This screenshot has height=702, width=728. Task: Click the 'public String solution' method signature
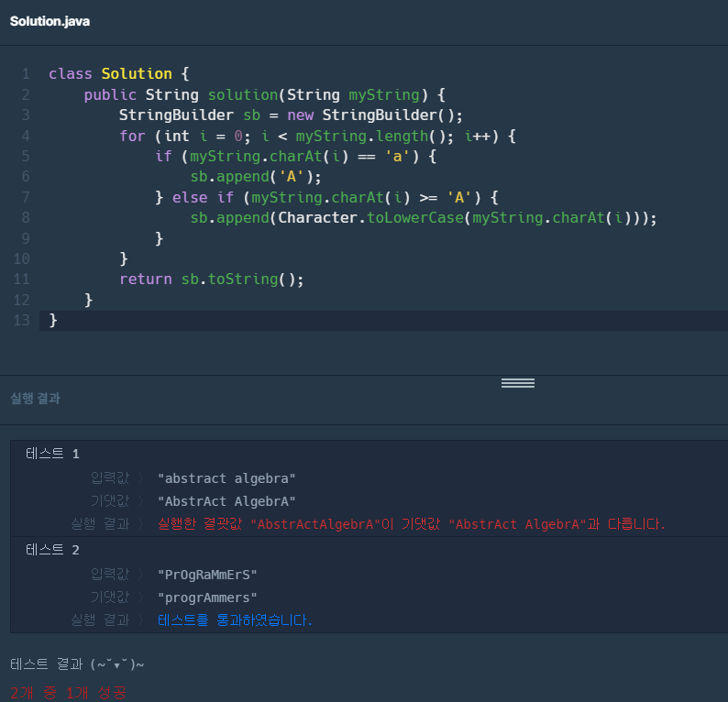point(264,94)
